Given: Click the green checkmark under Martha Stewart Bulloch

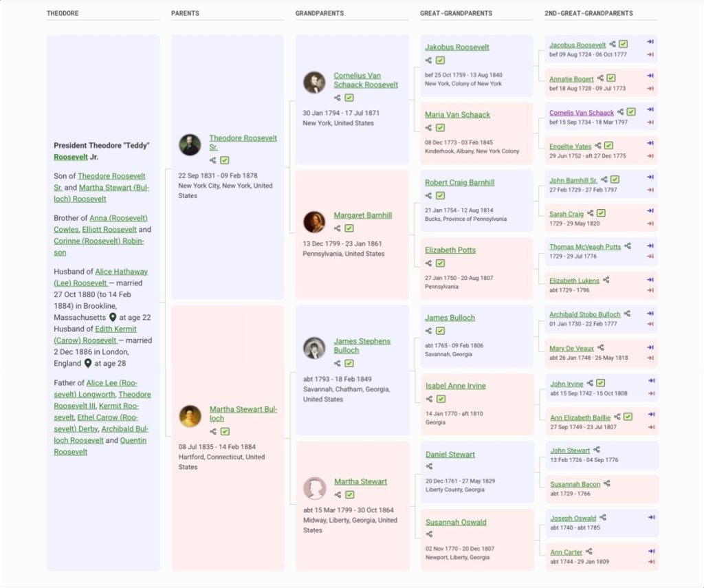Looking at the screenshot, I should 225,431.
